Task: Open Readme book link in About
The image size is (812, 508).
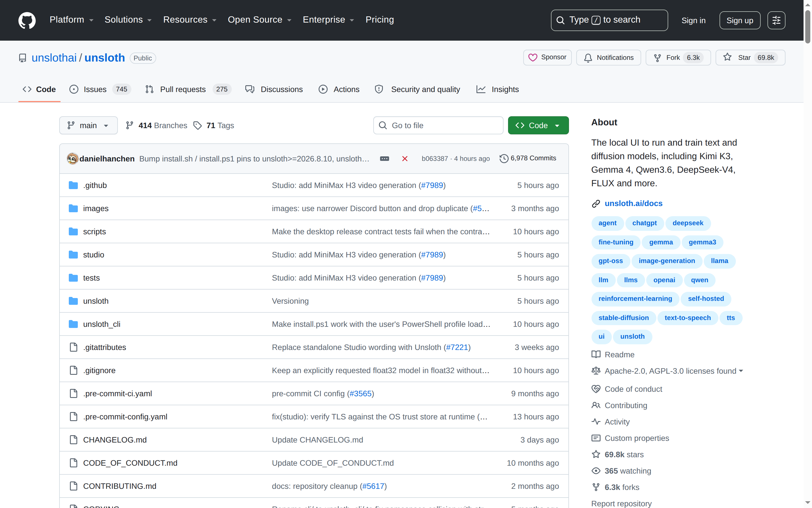Action: 613,354
